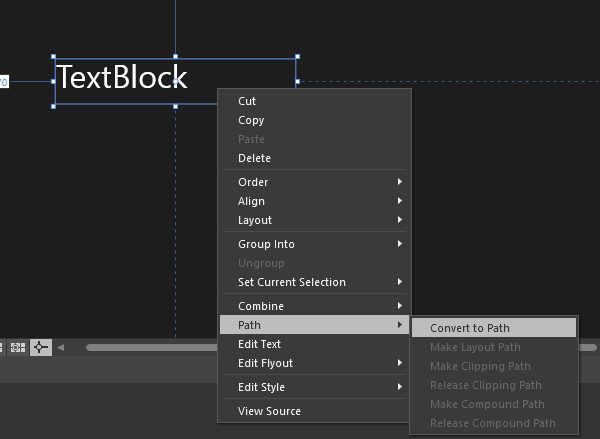The width and height of the screenshot is (600, 439).
Task: Select Copy in the context menu
Action: pos(315,120)
